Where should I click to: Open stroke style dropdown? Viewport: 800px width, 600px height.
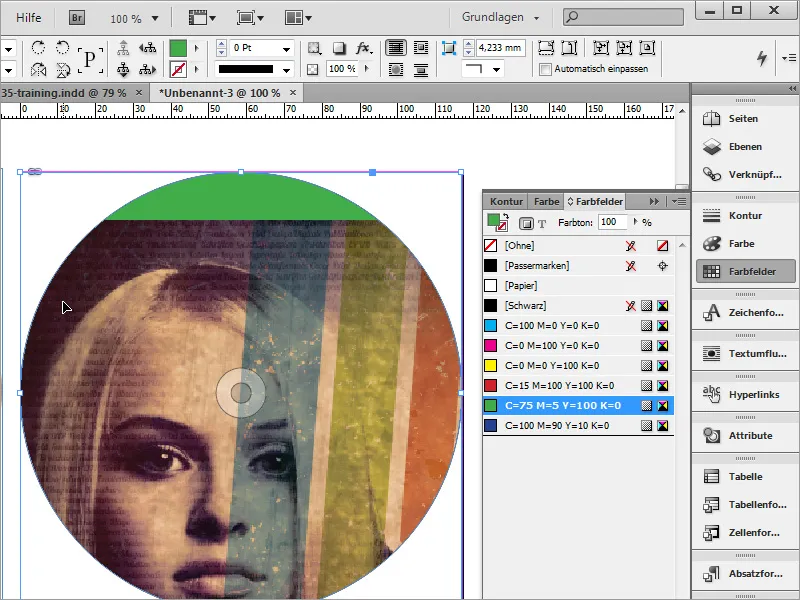(x=287, y=69)
